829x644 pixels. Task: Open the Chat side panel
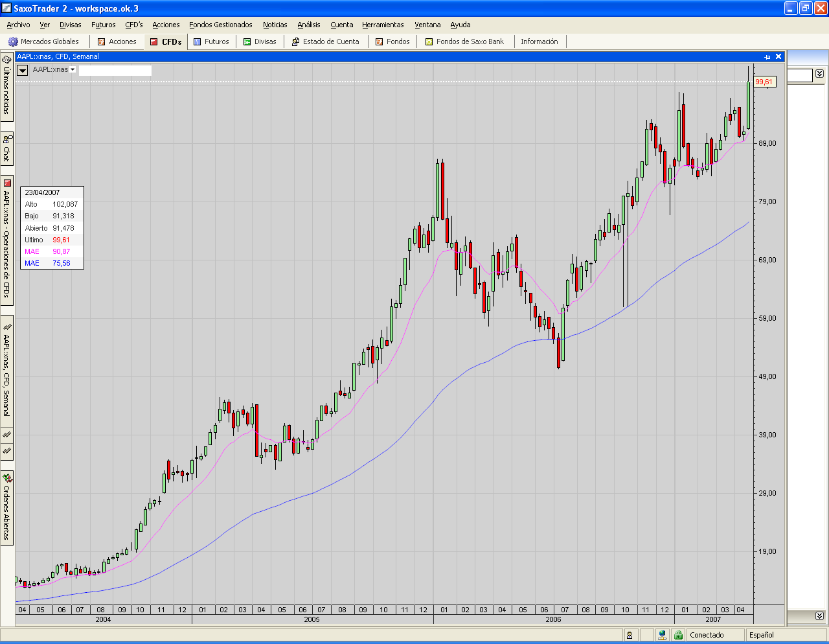(6, 148)
